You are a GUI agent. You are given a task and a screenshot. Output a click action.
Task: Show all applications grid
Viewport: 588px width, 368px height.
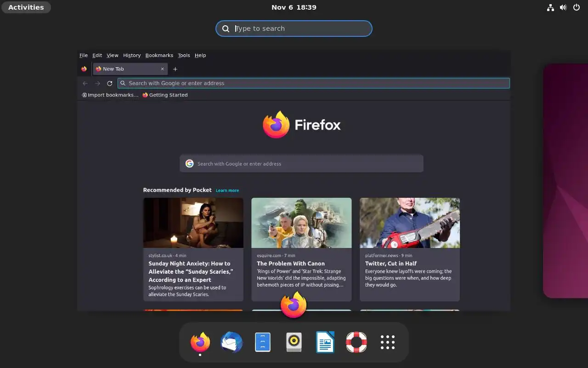388,342
